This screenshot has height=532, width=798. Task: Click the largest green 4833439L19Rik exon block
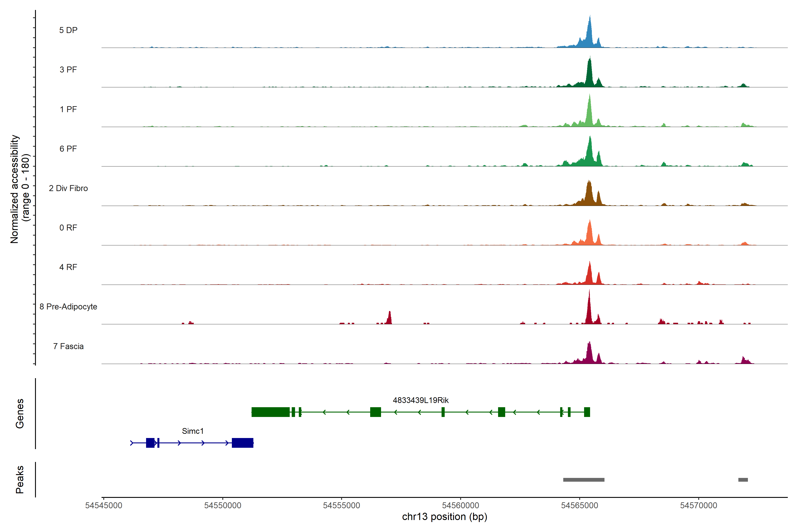pos(270,412)
